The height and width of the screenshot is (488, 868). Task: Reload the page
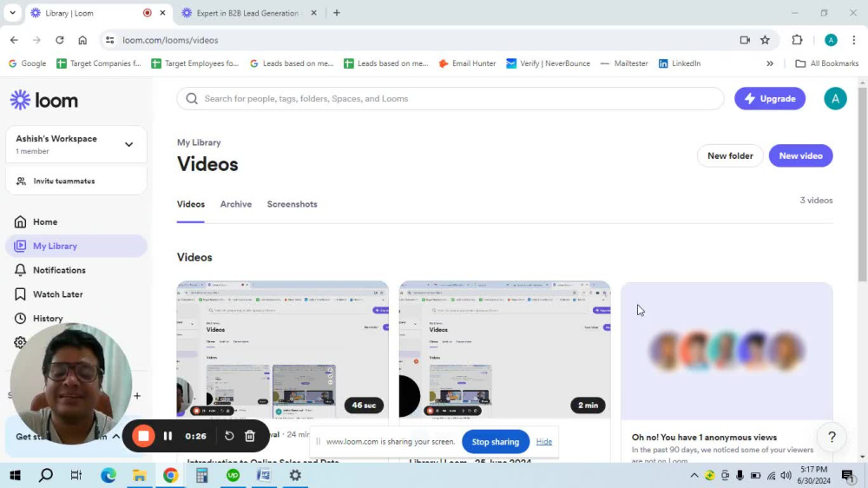59,40
